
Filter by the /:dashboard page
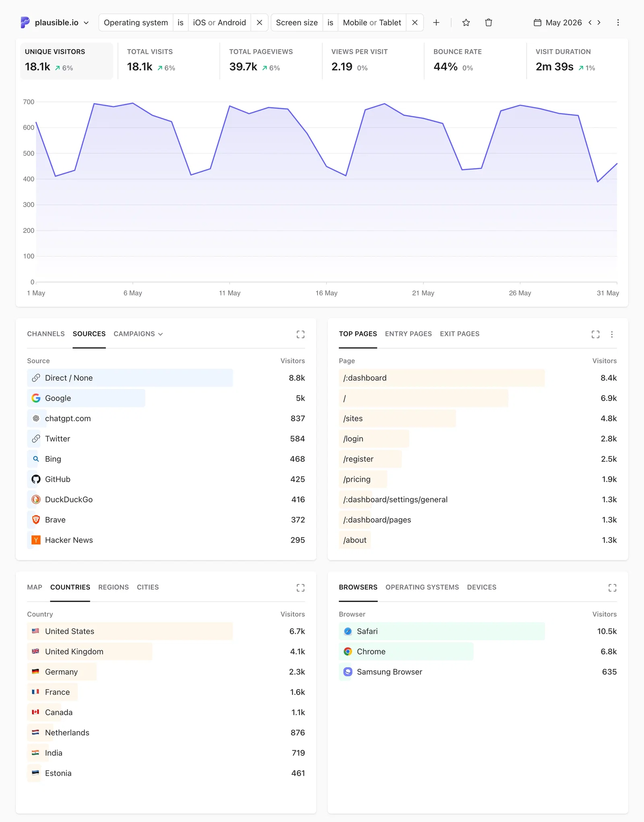click(x=478, y=378)
